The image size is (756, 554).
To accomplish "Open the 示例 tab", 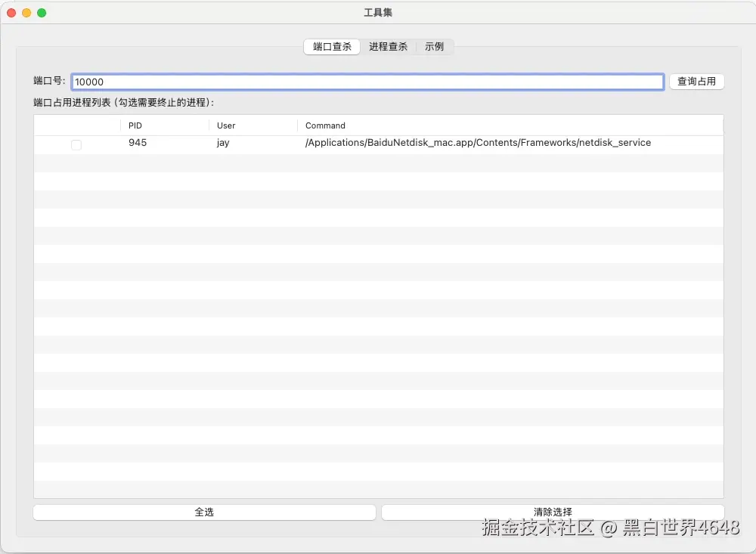I will pyautogui.click(x=434, y=46).
